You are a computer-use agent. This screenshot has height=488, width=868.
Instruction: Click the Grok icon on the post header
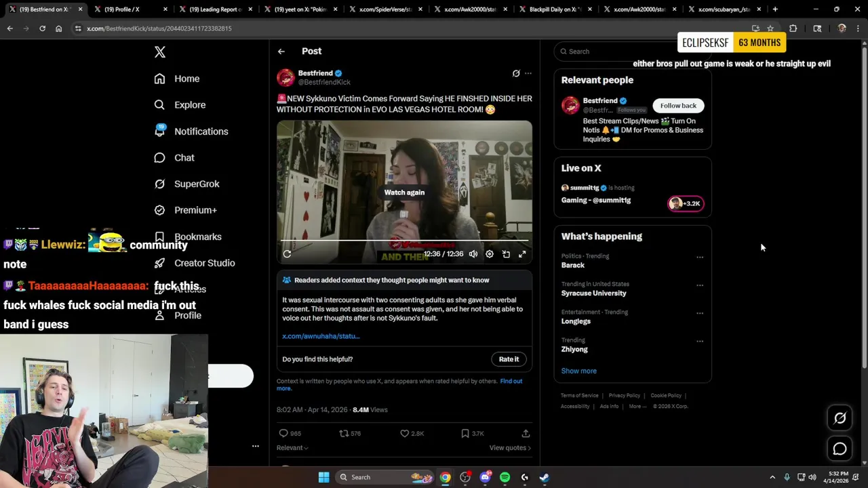(516, 73)
